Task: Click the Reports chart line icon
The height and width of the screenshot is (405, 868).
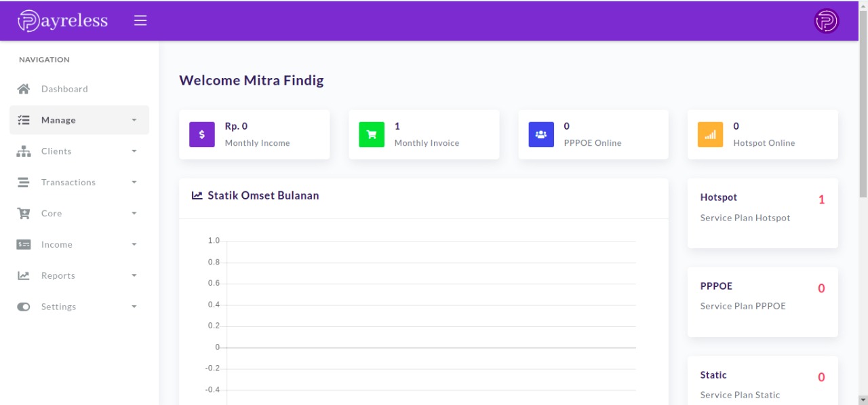Action: pos(24,275)
